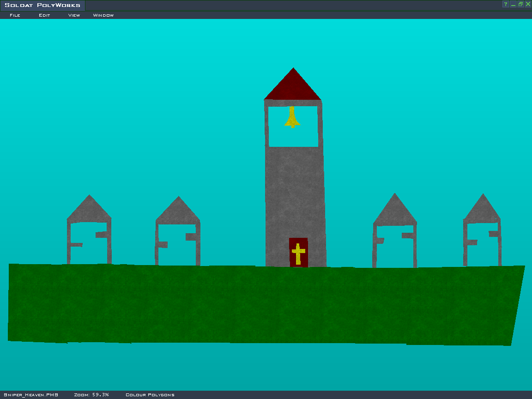
Task: Select the gray stone tower body
Action: [x=295, y=194]
